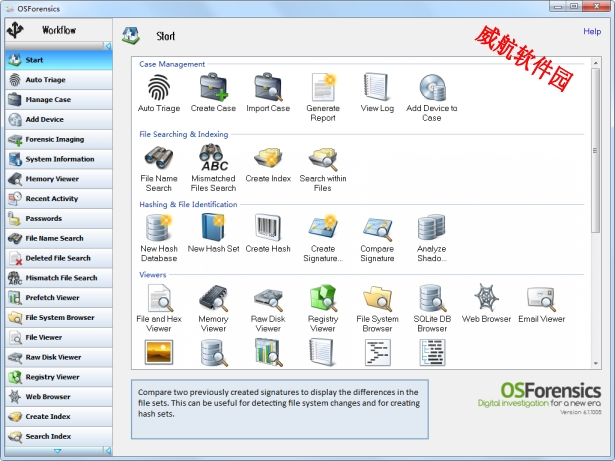Image resolution: width=615 pixels, height=461 pixels.
Task: Click the Start house icon in header
Action: 131,36
